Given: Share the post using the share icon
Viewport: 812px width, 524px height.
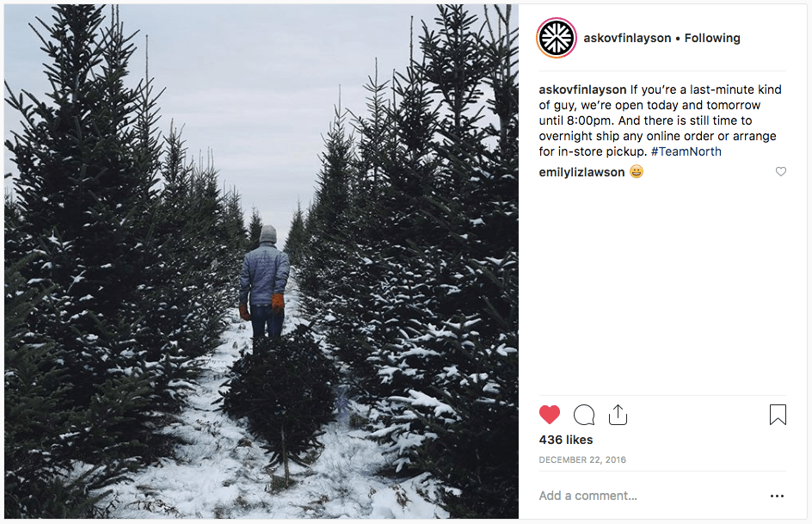Looking at the screenshot, I should point(617,415).
